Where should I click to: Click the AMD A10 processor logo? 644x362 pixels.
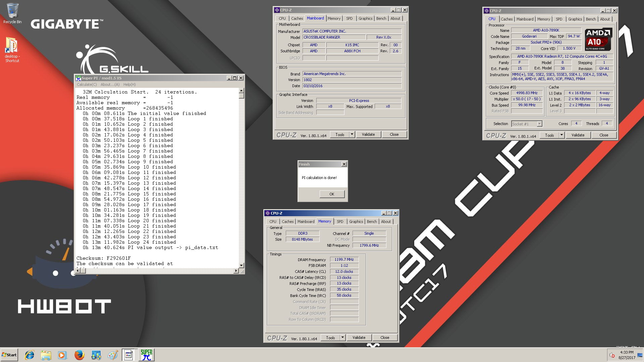[x=598, y=39]
